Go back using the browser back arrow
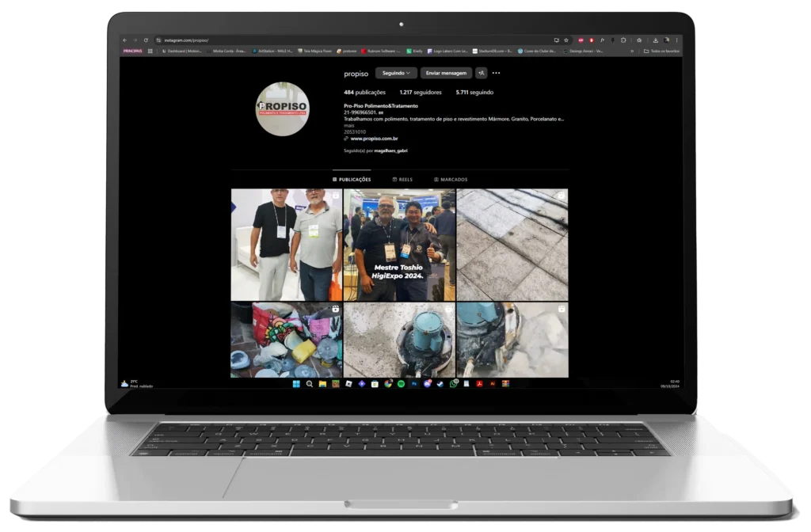This screenshot has height=532, width=811. point(124,40)
